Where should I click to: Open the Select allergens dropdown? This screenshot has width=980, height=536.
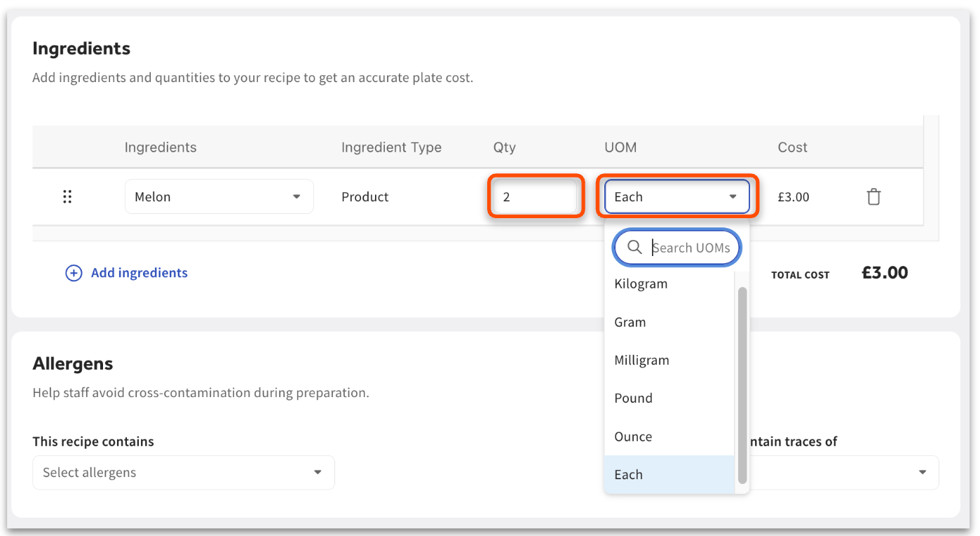[183, 473]
